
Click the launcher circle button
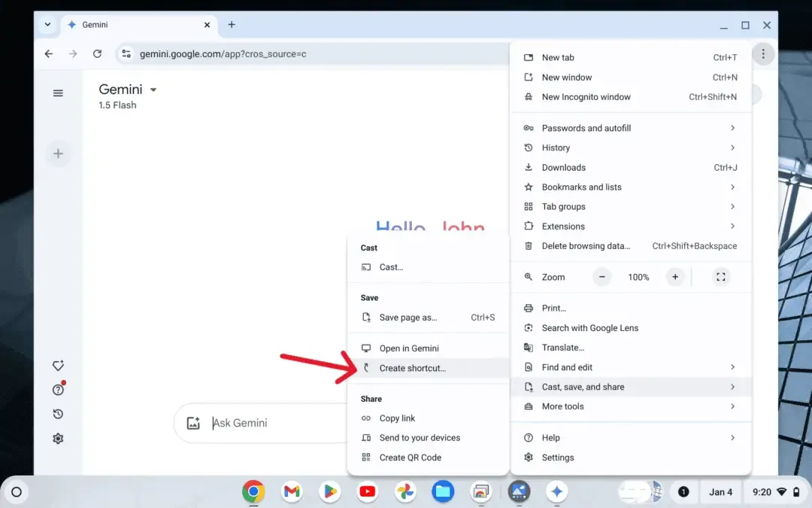[x=17, y=492]
